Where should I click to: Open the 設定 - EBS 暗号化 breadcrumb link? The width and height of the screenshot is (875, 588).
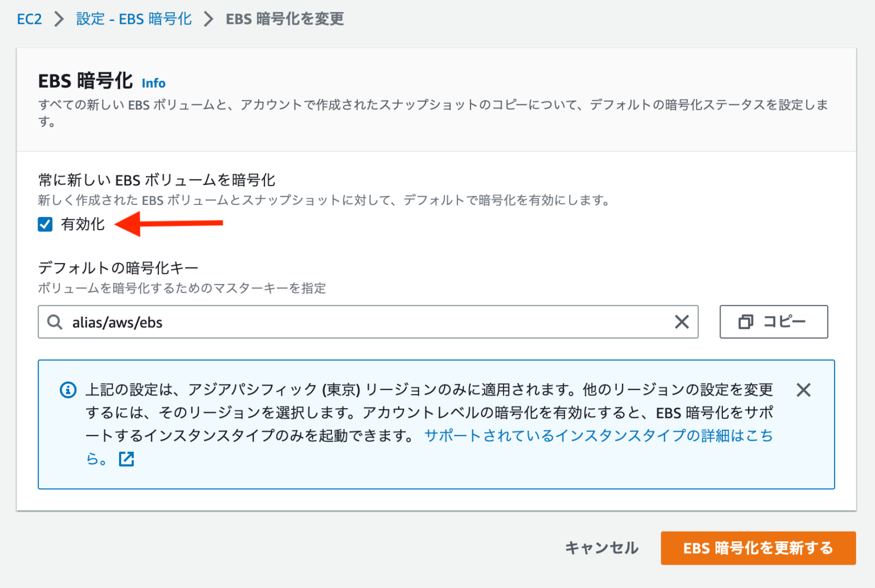133,18
